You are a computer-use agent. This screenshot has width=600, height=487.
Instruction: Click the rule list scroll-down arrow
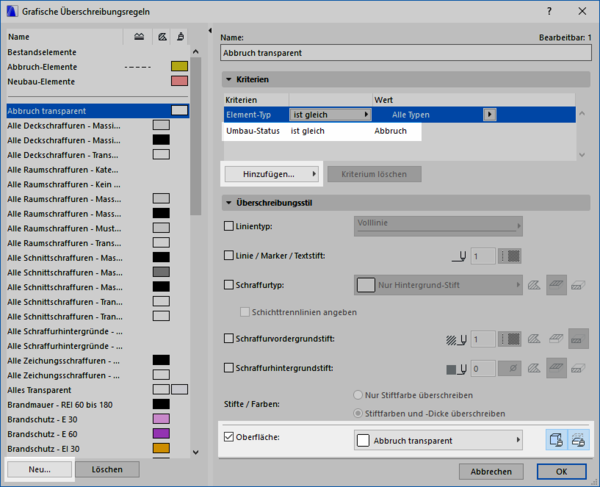(196, 452)
